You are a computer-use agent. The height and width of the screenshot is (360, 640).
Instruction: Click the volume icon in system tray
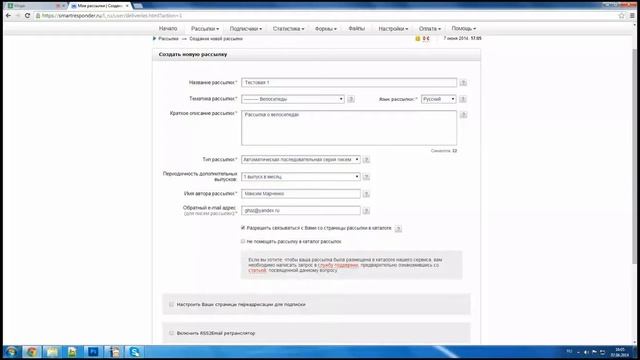coord(586,352)
